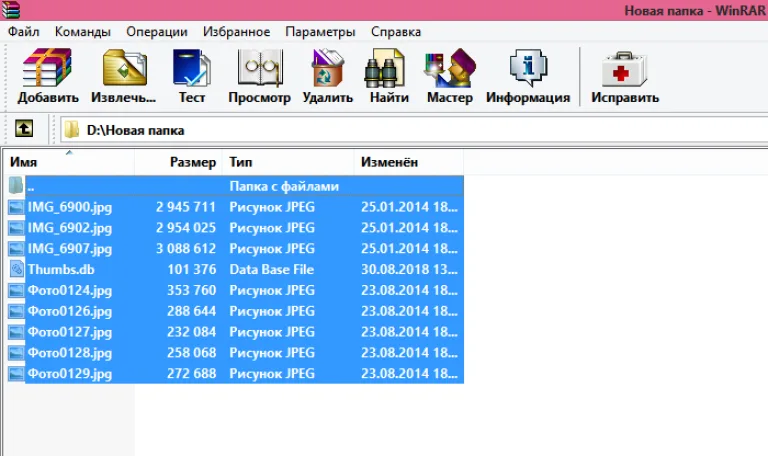Click the date 30.08.2018 for Thumbs.db
Viewport: 768px width, 456px height.
click(409, 269)
